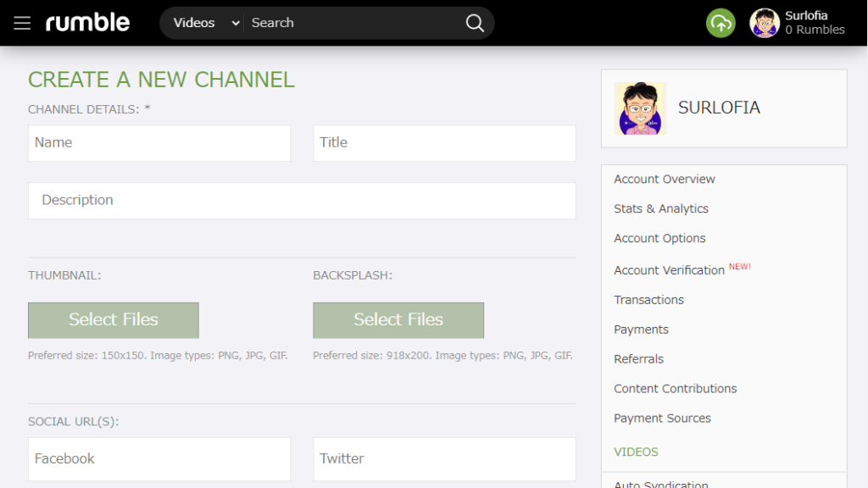Screen dimensions: 868x488
Task: Click the Rumble logo
Action: [88, 23]
